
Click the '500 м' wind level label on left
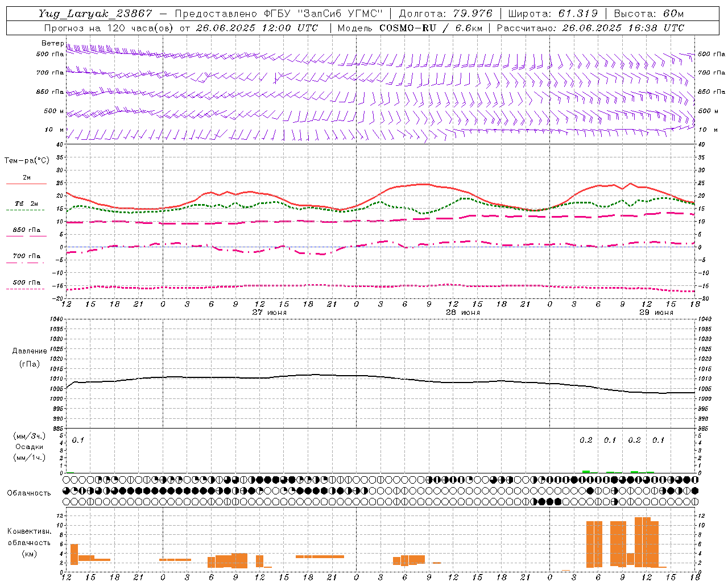click(54, 111)
